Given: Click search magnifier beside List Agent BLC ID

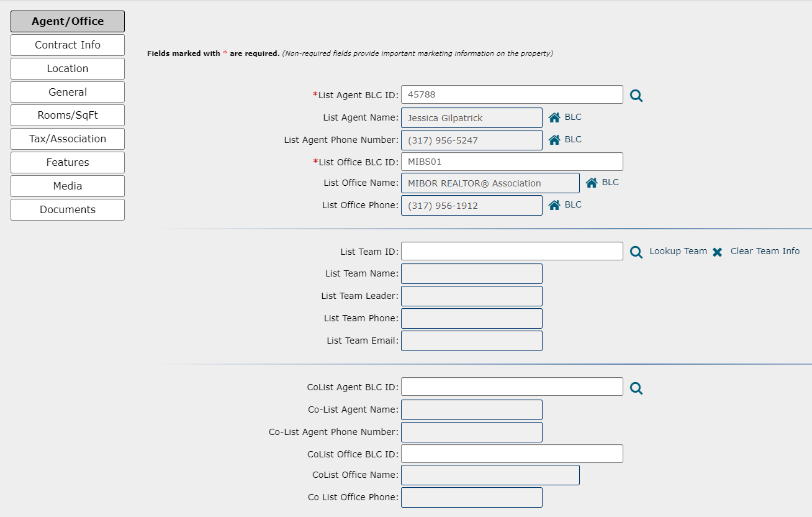Looking at the screenshot, I should click(636, 96).
